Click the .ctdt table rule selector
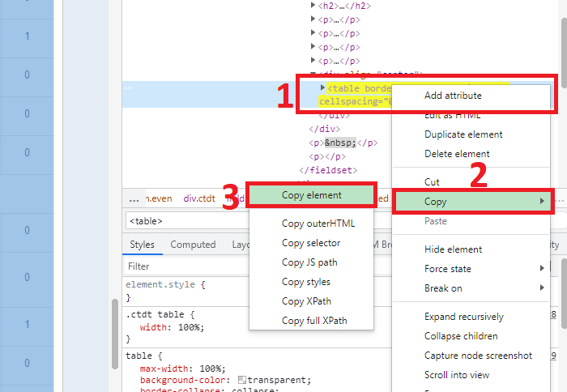 [156, 314]
